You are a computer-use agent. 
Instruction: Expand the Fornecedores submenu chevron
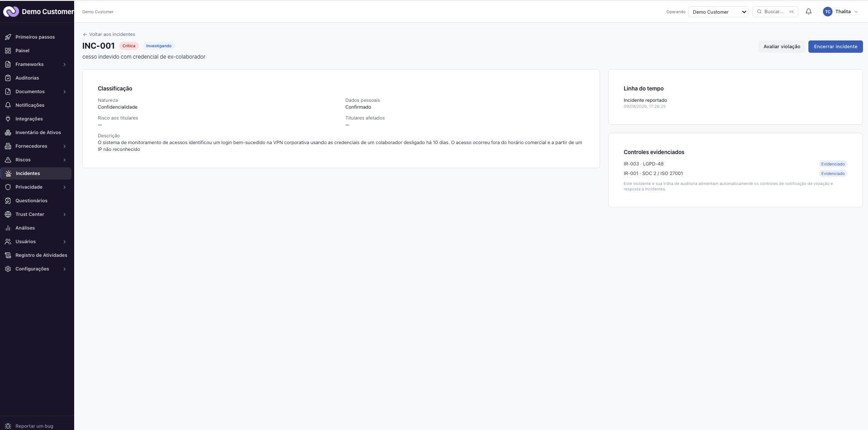pyautogui.click(x=65, y=146)
